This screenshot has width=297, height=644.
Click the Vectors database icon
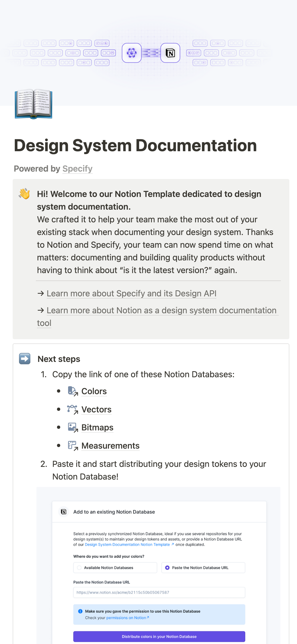(x=73, y=410)
